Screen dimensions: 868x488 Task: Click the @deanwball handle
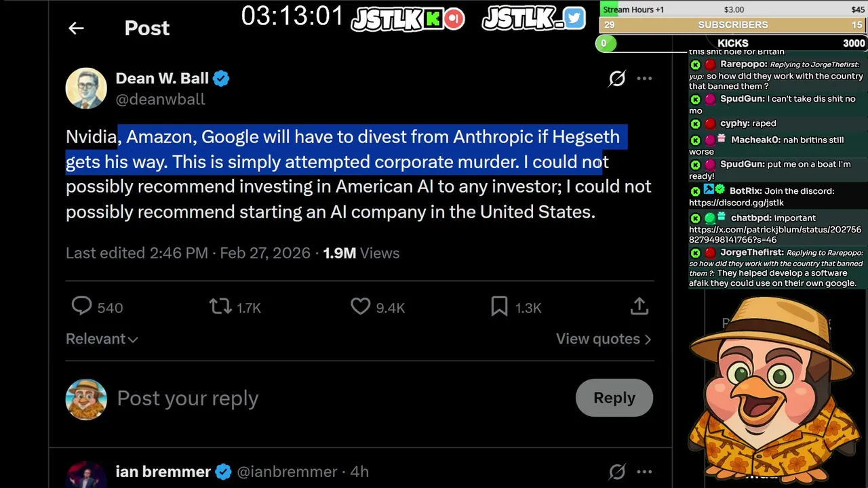point(160,100)
